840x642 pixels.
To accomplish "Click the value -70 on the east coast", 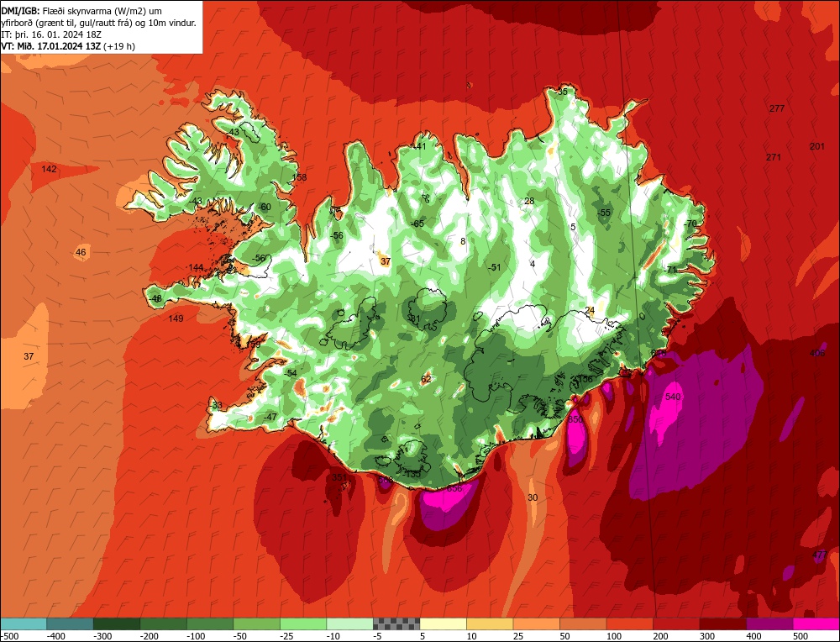I will pyautogui.click(x=690, y=224).
